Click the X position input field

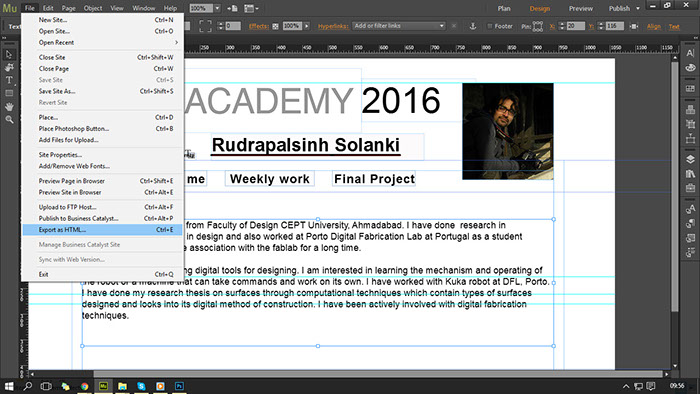tap(575, 26)
